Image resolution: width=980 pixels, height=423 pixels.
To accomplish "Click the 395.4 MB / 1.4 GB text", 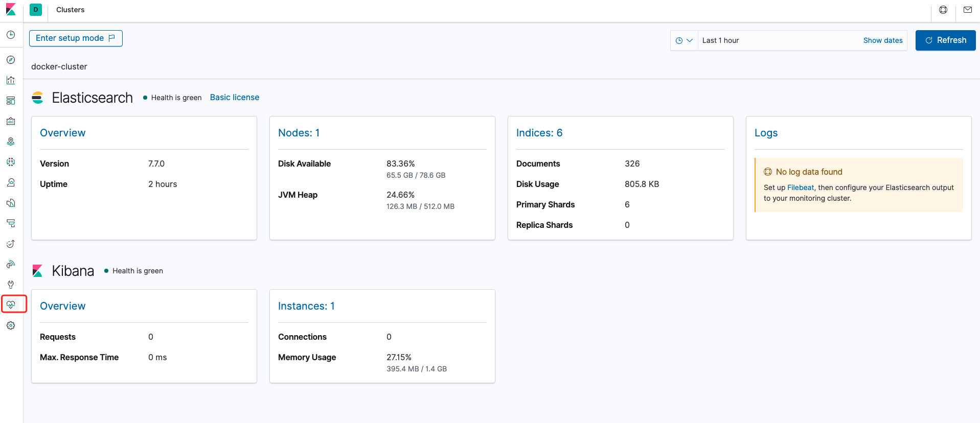I will point(417,369).
